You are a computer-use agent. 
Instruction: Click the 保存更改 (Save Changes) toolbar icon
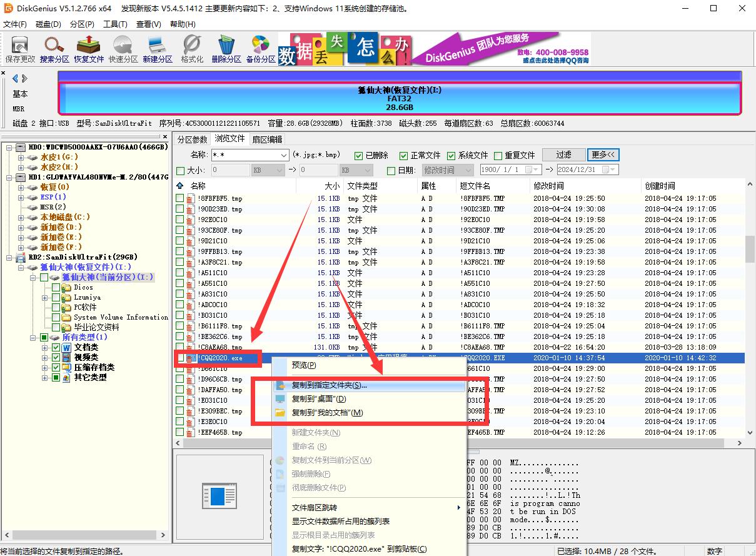click(20, 48)
